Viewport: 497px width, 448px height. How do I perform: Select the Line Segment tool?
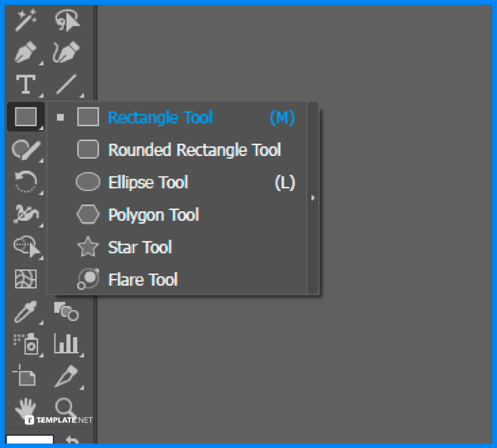coord(65,84)
